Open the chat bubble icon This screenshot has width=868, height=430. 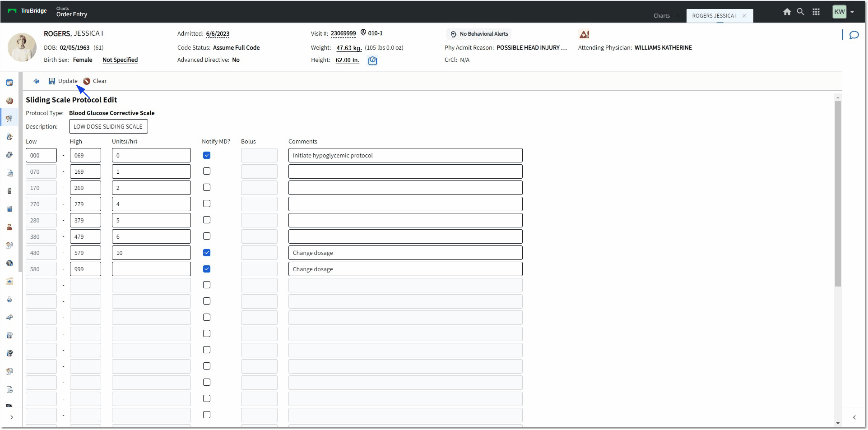(854, 35)
